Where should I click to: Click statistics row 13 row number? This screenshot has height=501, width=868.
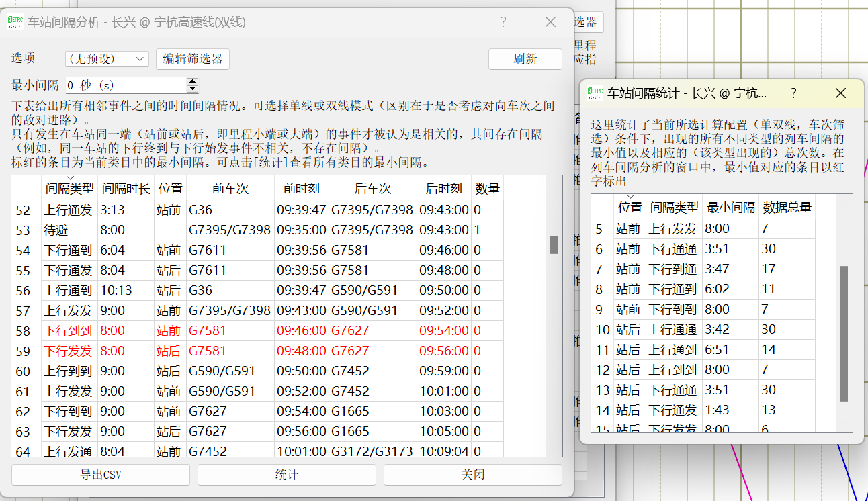[x=603, y=390]
